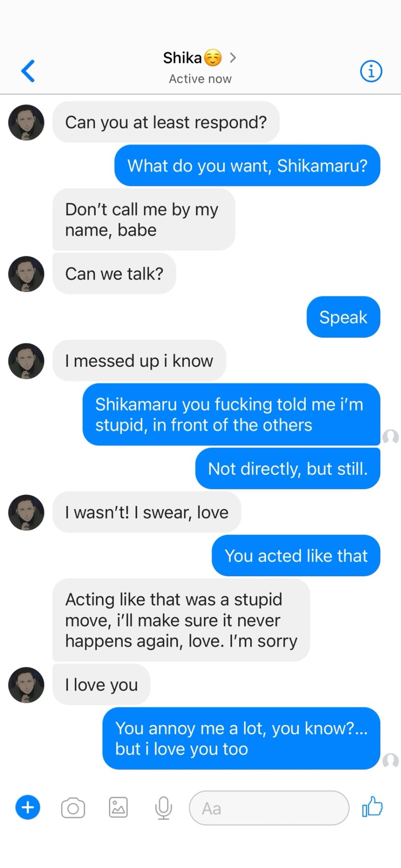Tap avatar beside "I love you" message

tap(26, 685)
